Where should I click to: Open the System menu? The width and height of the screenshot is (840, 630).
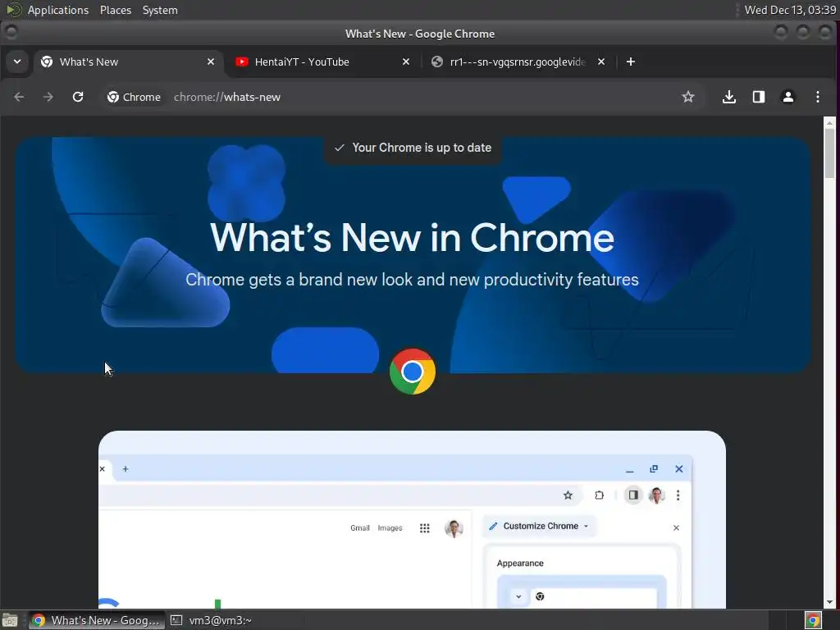pyautogui.click(x=160, y=10)
